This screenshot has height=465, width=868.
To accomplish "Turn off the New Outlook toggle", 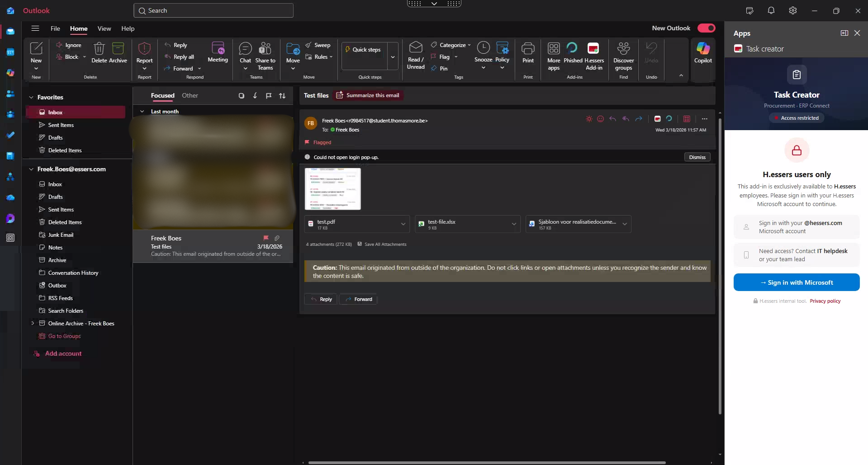I will (x=706, y=28).
